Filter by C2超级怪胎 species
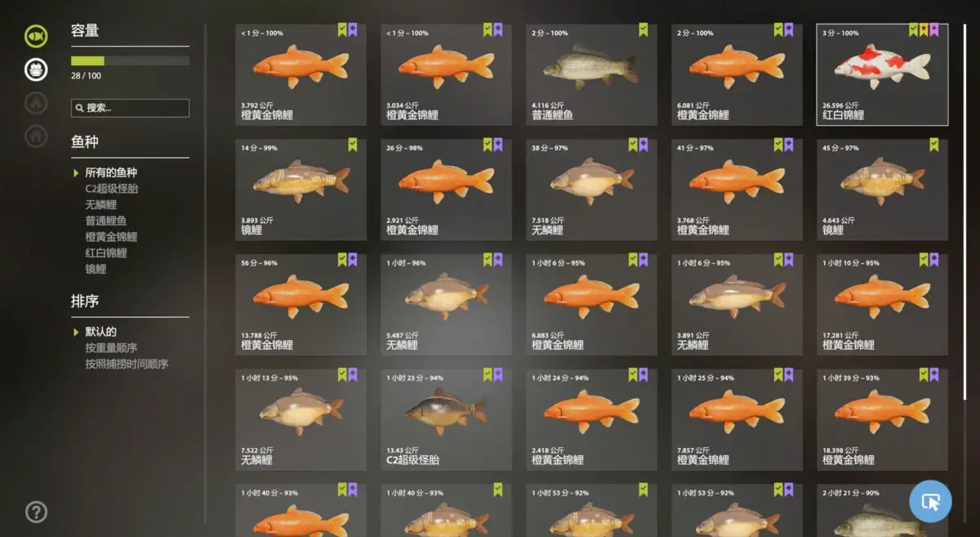Image resolution: width=980 pixels, height=537 pixels. coord(112,188)
